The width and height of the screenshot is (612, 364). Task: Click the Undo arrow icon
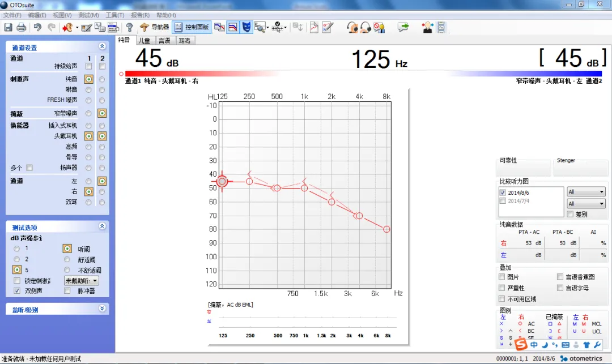pos(38,27)
